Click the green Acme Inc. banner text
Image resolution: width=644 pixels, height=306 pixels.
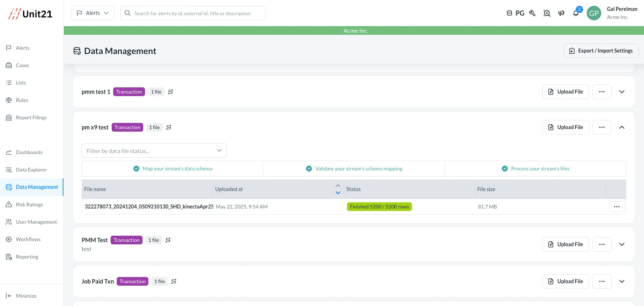pyautogui.click(x=355, y=30)
